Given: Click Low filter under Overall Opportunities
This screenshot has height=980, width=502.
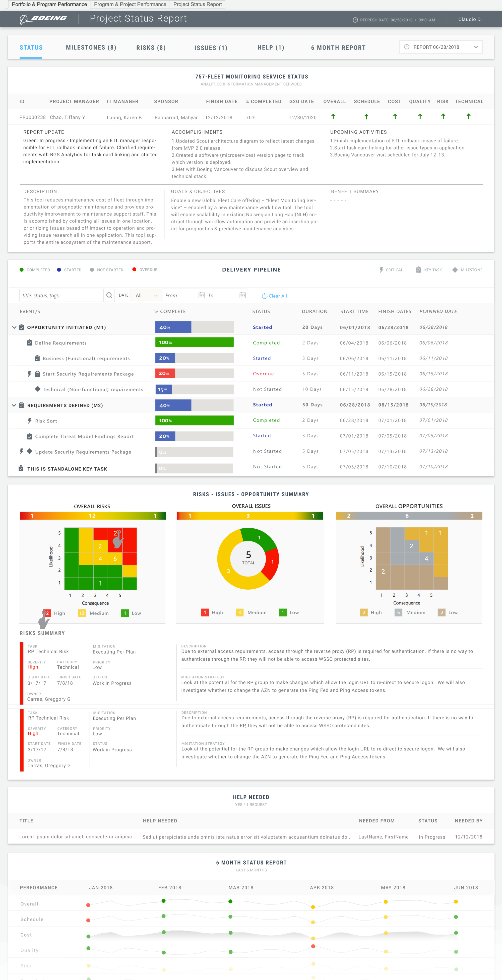Looking at the screenshot, I should tap(448, 612).
